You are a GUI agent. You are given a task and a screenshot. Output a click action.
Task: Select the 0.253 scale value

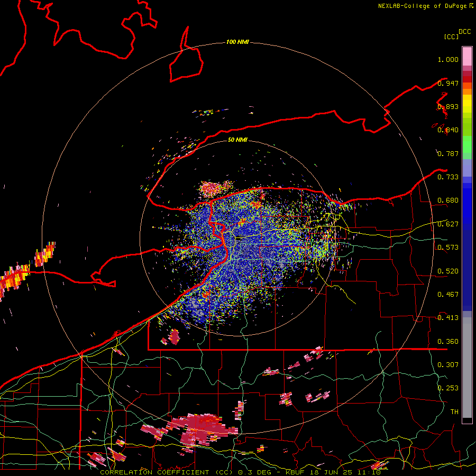click(x=448, y=388)
